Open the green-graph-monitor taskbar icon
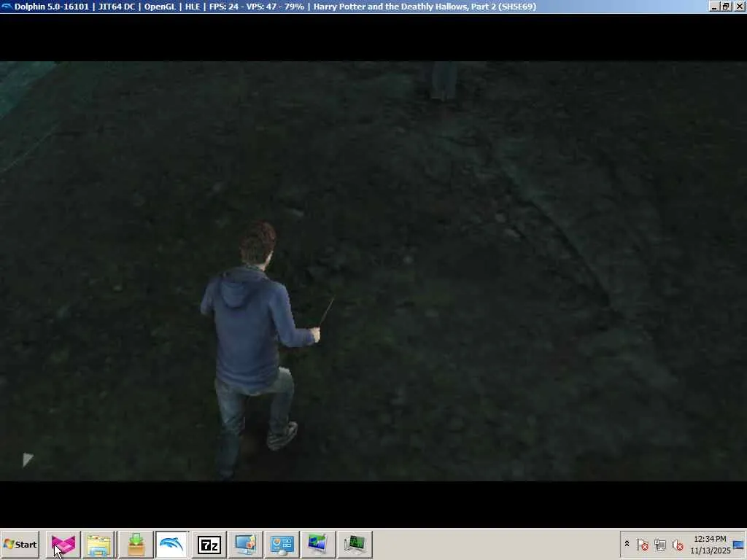Image resolution: width=747 pixels, height=560 pixels. [355, 544]
